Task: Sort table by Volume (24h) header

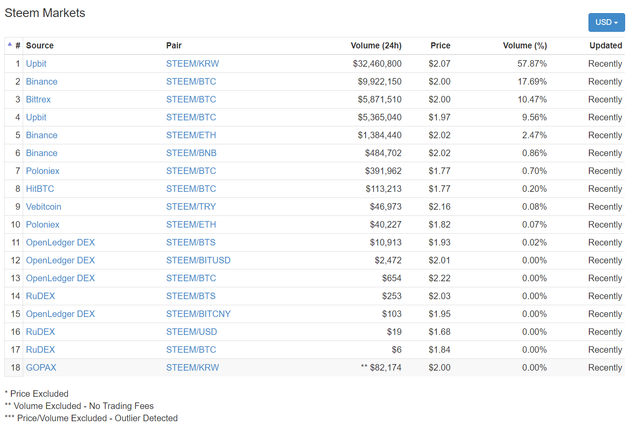Action: click(x=376, y=45)
